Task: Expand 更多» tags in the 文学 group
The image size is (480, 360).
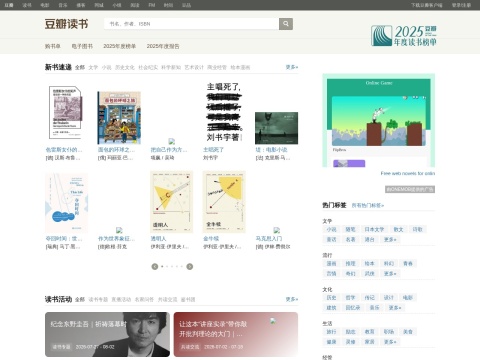Action: click(390, 239)
